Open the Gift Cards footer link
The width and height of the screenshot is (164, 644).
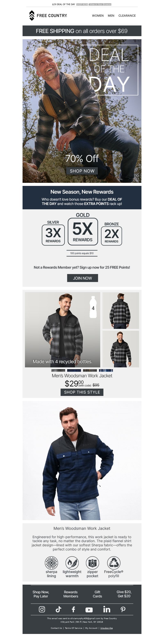(97, 594)
